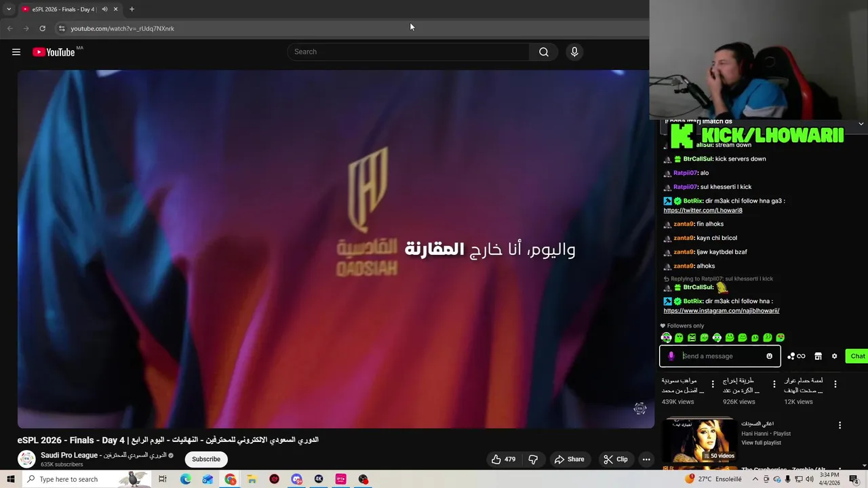Image resolution: width=868 pixels, height=488 pixels.
Task: Open the emoji picker in chat input
Action: 769,356
